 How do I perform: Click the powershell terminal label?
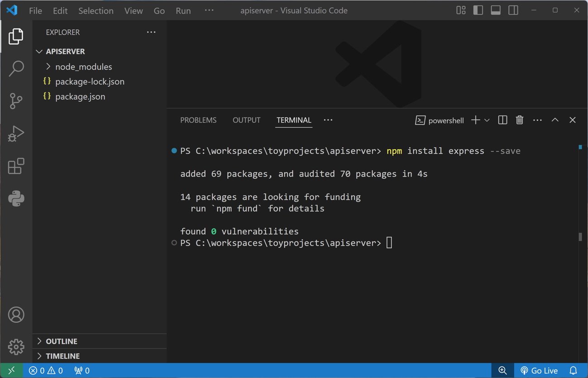point(440,120)
